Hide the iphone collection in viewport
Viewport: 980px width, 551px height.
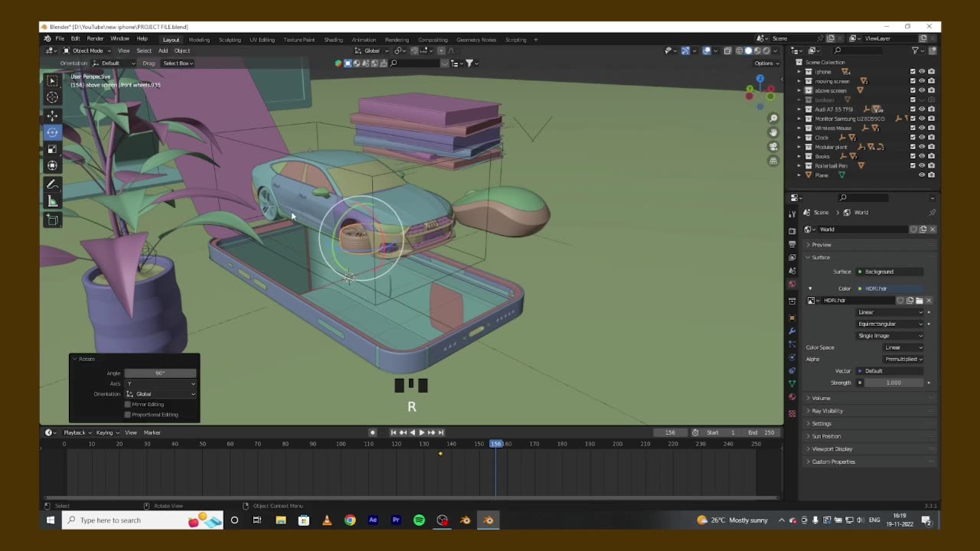pos(922,71)
